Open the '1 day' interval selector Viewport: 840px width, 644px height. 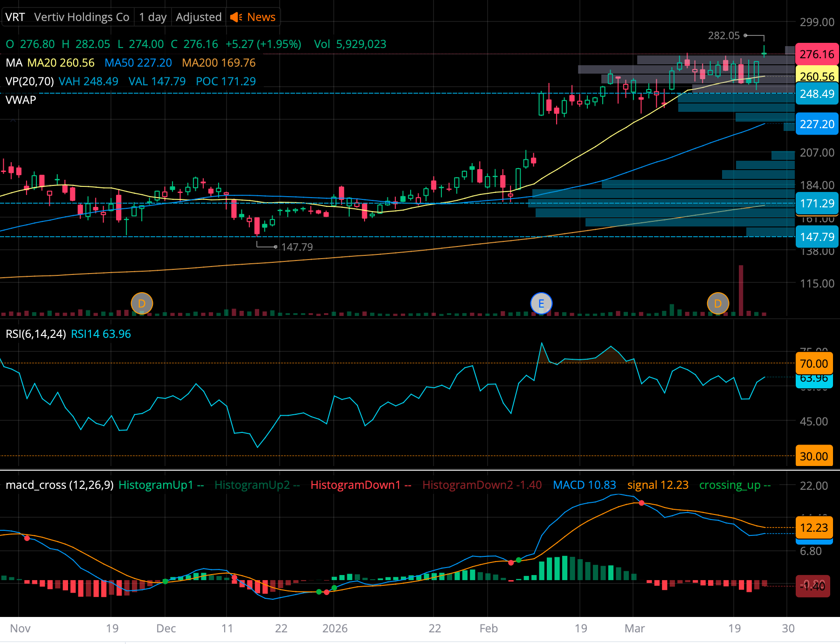tap(153, 17)
